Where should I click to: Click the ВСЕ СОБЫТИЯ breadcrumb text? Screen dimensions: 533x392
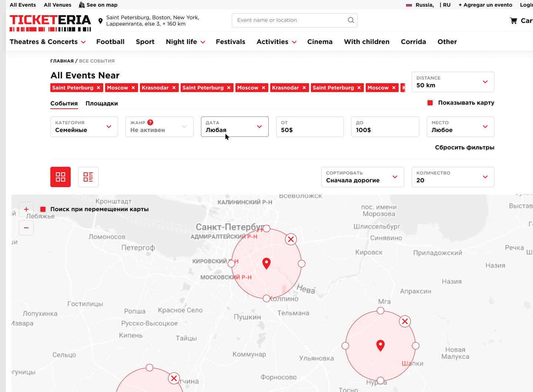[x=97, y=61]
